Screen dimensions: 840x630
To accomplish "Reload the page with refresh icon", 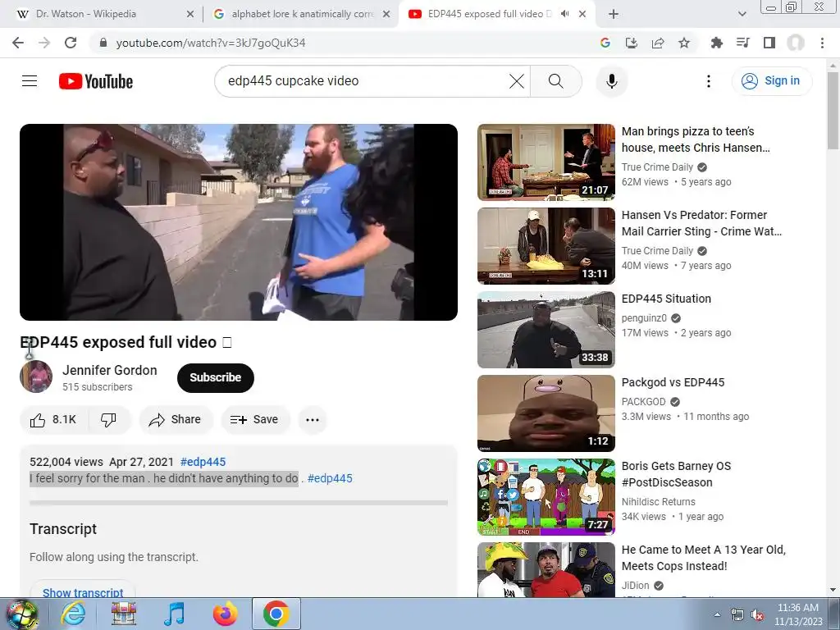I will click(71, 43).
